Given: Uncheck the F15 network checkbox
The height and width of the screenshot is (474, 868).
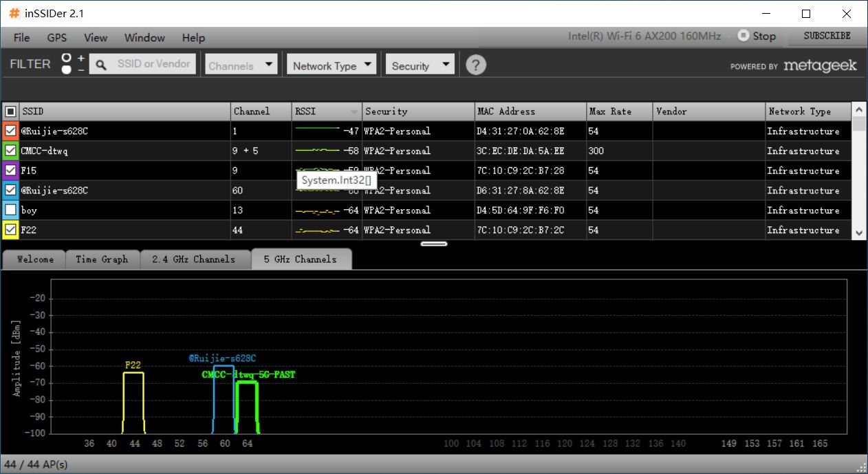Looking at the screenshot, I should [10, 171].
